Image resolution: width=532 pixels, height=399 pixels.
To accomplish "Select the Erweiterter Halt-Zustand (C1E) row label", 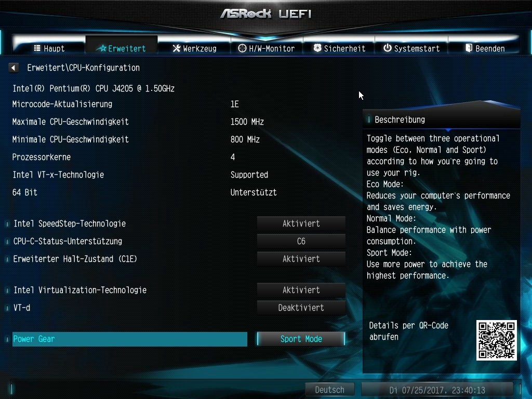I will tap(75, 259).
